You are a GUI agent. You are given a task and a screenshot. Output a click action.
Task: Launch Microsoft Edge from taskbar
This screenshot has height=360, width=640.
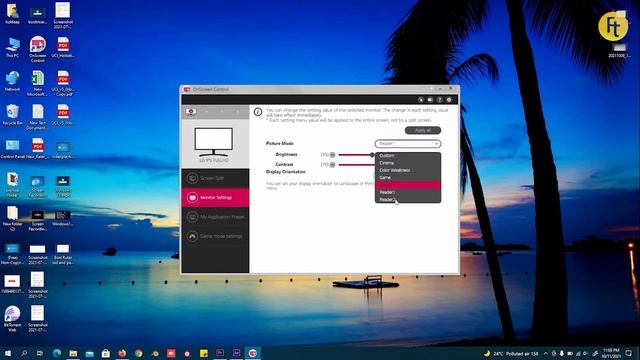point(57,353)
